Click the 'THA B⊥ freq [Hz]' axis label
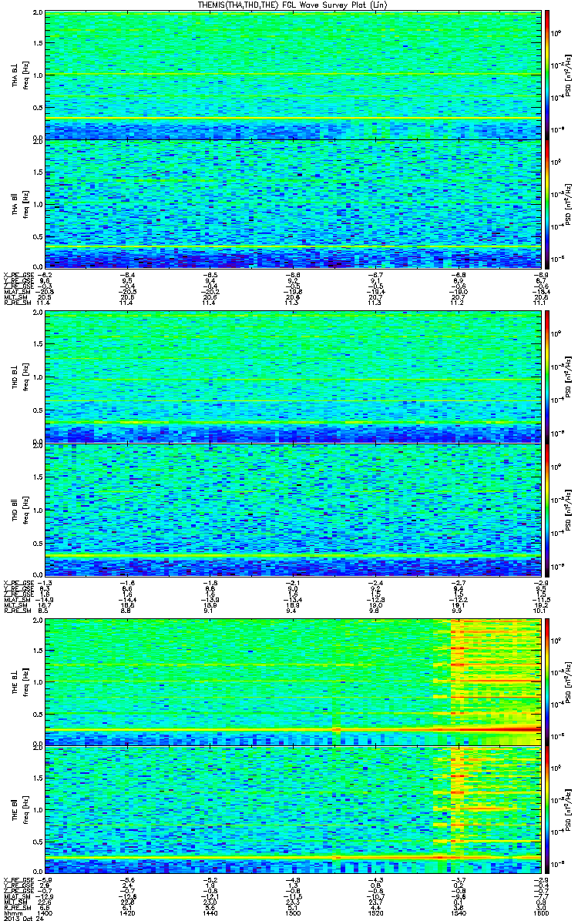 click(x=19, y=76)
